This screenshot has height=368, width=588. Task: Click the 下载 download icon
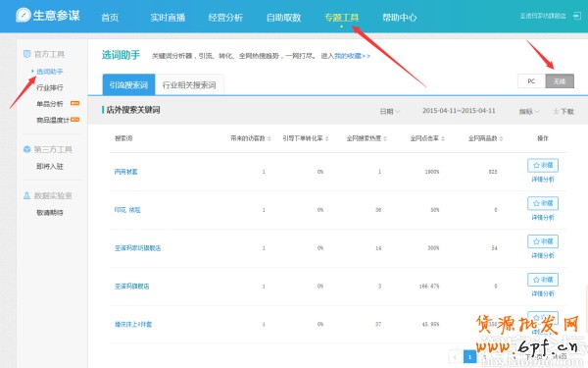(556, 111)
